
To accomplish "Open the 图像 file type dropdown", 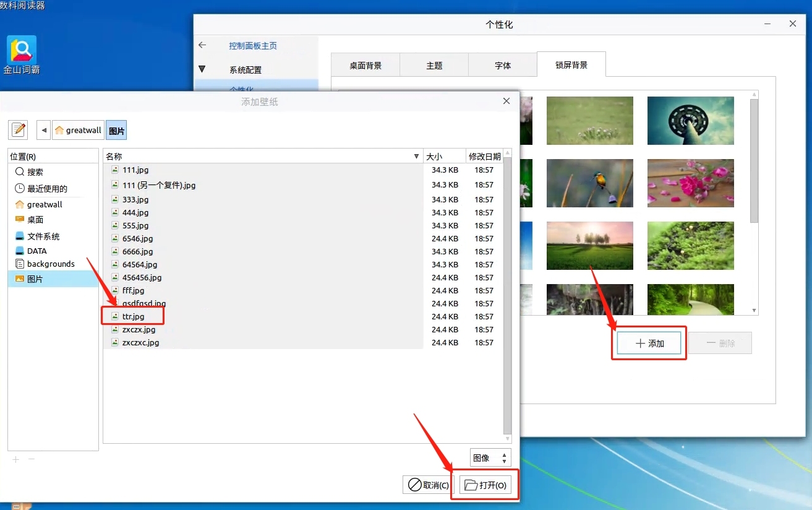I will click(490, 458).
